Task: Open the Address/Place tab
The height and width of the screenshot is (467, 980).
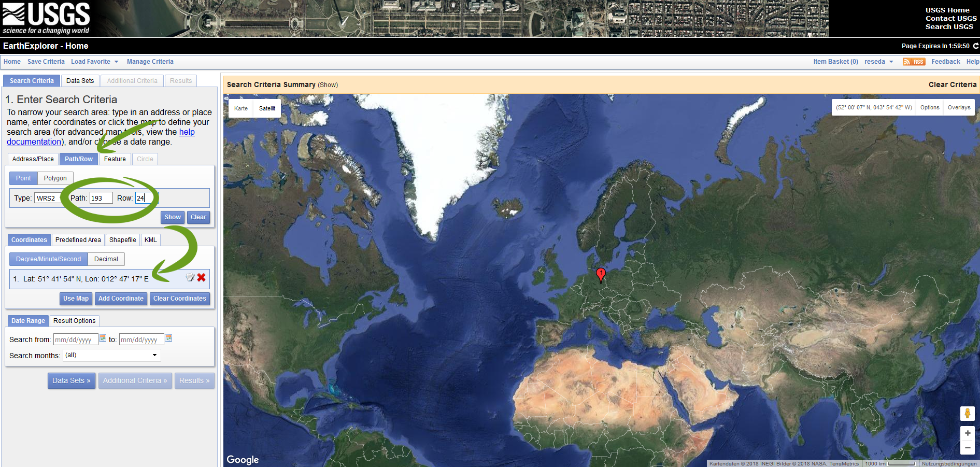Action: [33, 159]
